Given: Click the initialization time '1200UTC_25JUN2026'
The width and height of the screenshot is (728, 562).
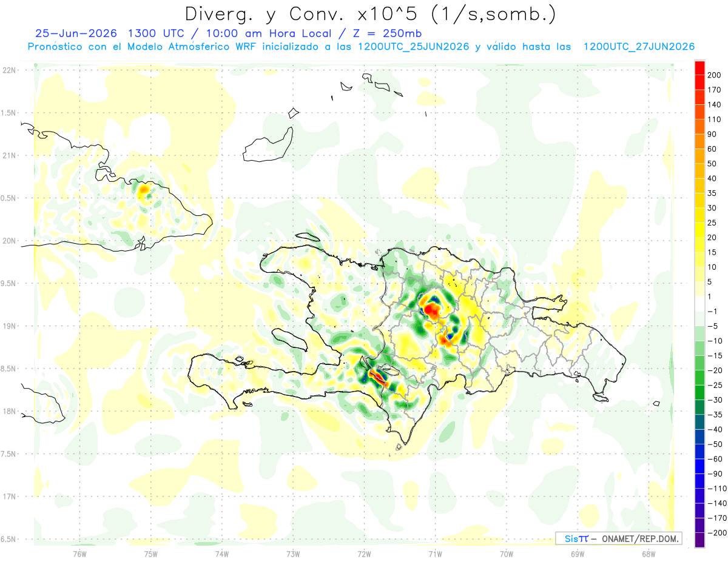Looking at the screenshot, I should click(414, 47).
